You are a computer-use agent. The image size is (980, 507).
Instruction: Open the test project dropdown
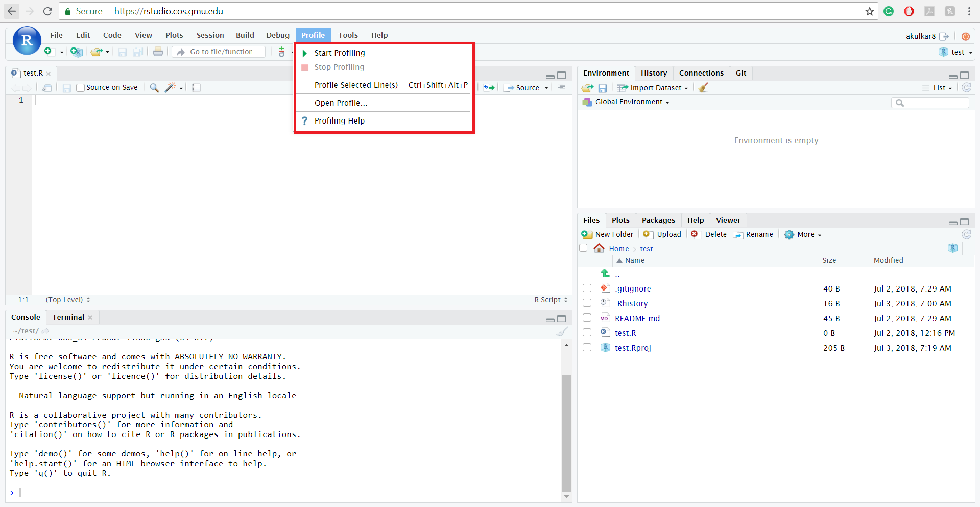click(956, 52)
